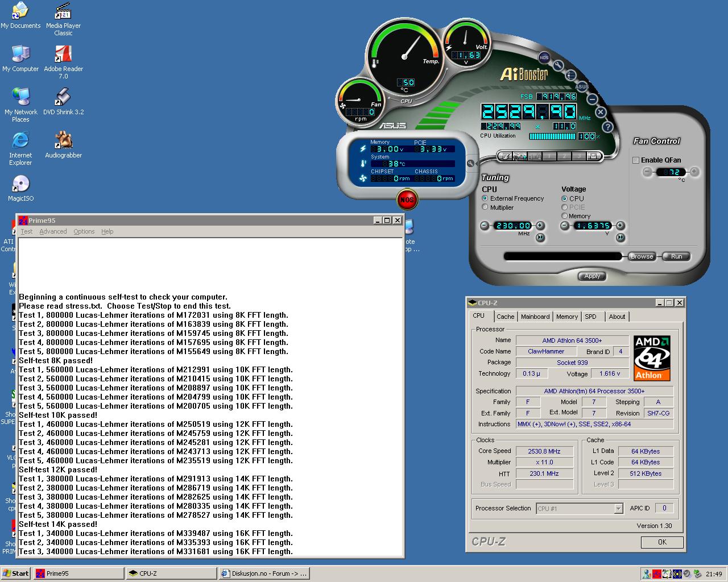
Task: Select the Internet Explorer desktop icon
Action: (20, 149)
